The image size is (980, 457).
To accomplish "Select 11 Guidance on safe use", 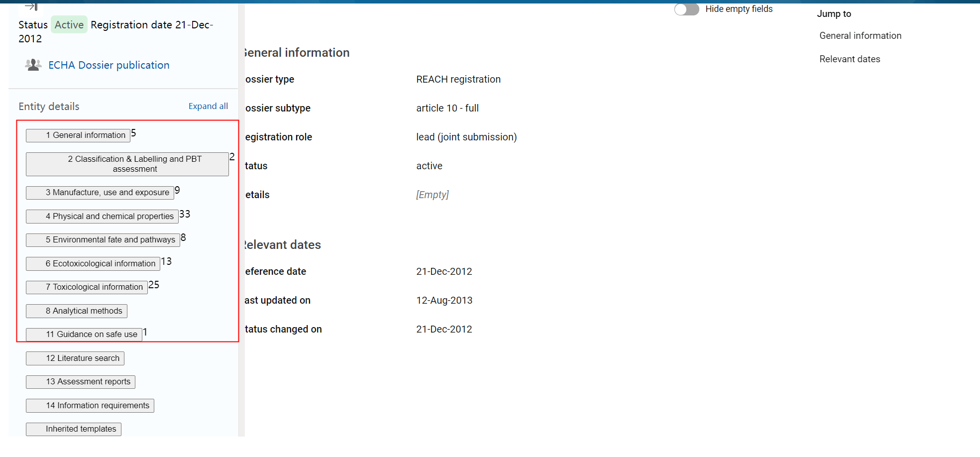I will pyautogui.click(x=84, y=335).
